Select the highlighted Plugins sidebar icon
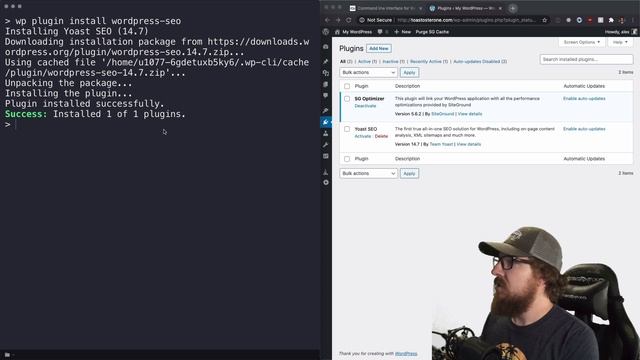This screenshot has width=640, height=360. [326, 122]
